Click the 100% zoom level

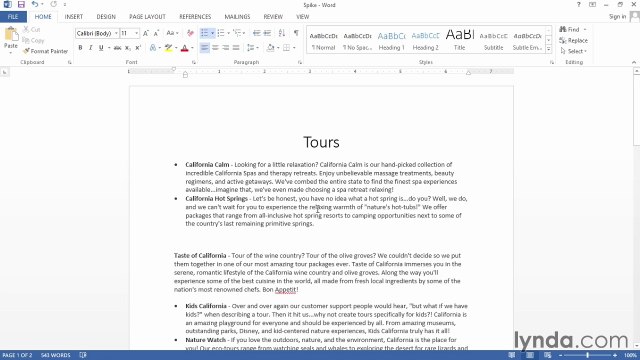pyautogui.click(x=630, y=355)
